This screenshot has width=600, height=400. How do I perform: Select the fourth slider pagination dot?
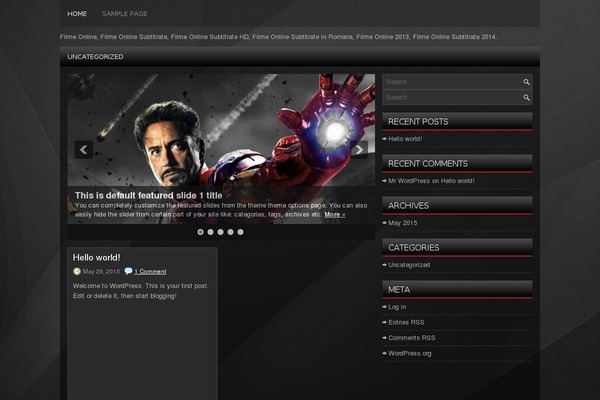pos(230,232)
